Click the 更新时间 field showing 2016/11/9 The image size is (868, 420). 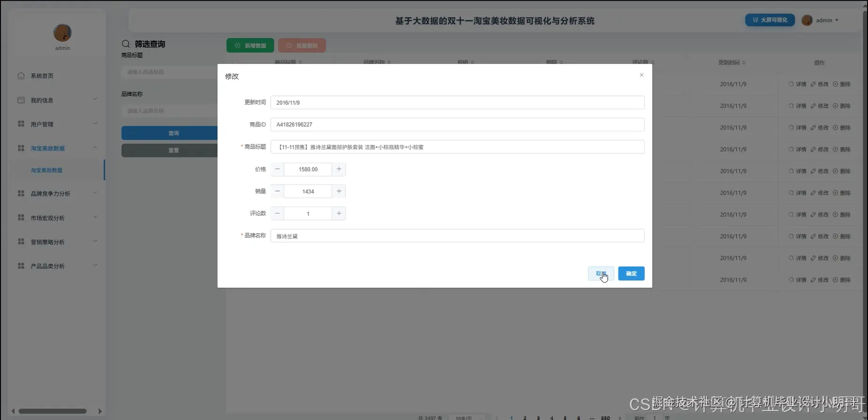[457, 102]
